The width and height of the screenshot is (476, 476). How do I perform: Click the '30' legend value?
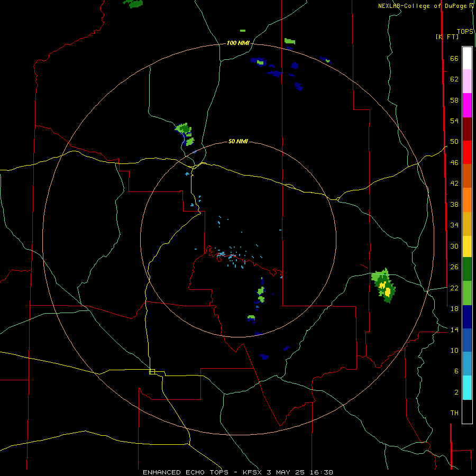(454, 246)
